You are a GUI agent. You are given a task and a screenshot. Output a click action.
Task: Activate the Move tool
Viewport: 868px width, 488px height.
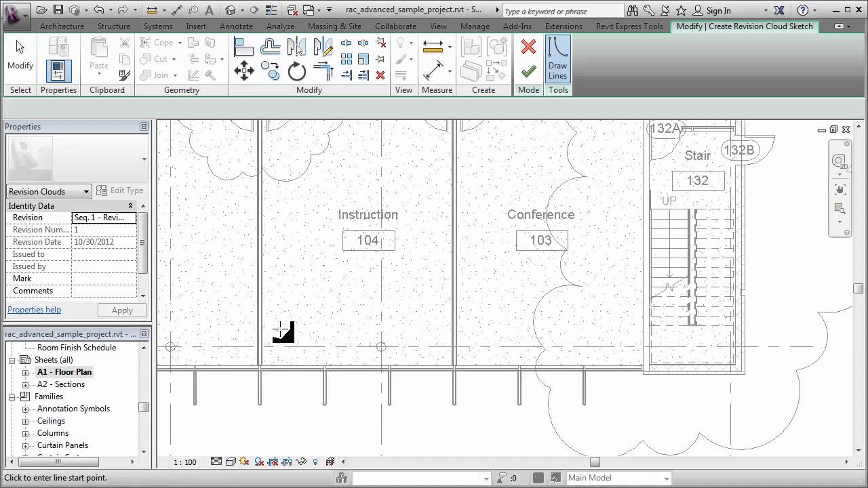click(x=243, y=70)
